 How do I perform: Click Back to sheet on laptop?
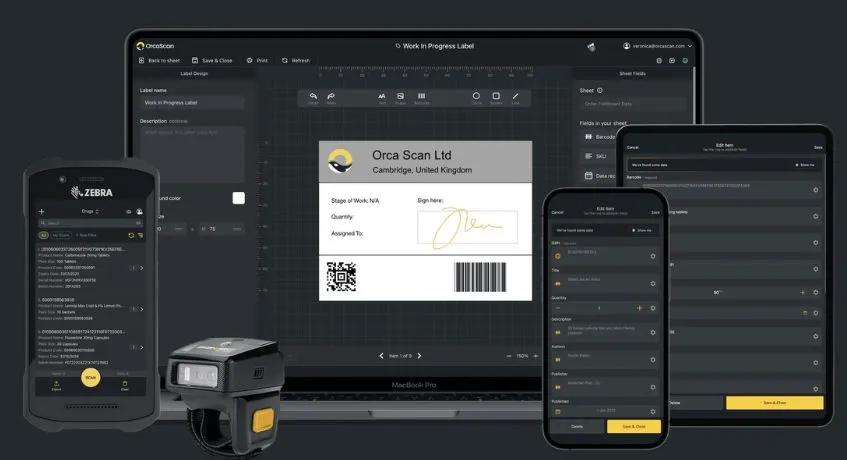coord(159,60)
